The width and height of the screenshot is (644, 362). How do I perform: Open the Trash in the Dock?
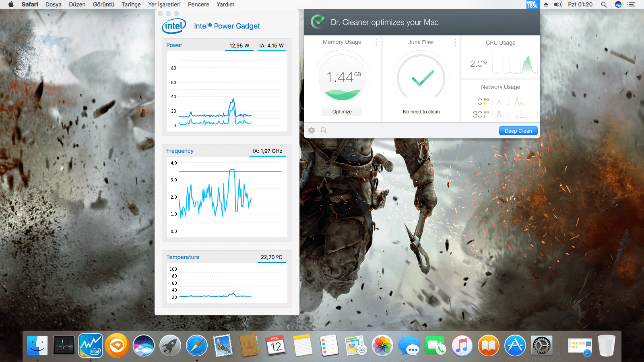click(607, 346)
